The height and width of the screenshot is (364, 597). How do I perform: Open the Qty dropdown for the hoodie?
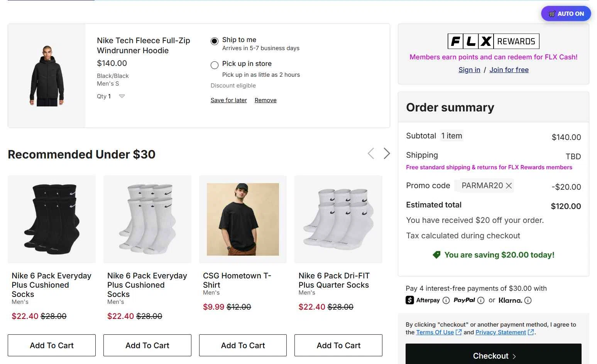(x=122, y=96)
